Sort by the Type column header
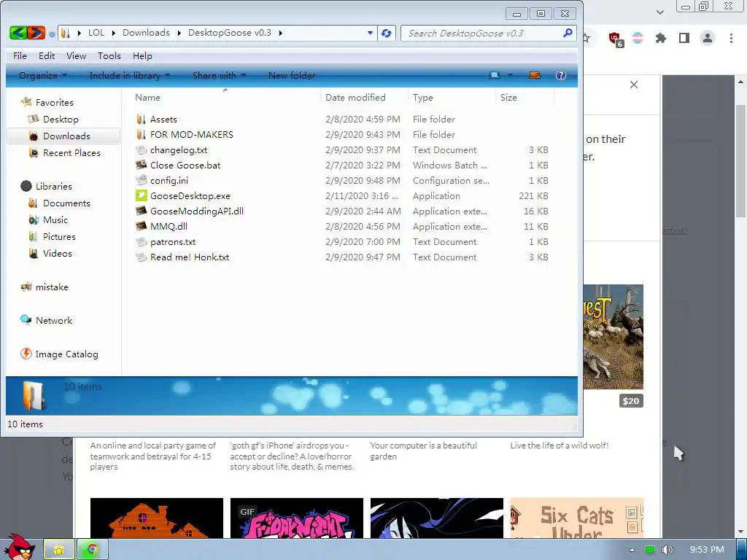747x560 pixels. pyautogui.click(x=452, y=98)
